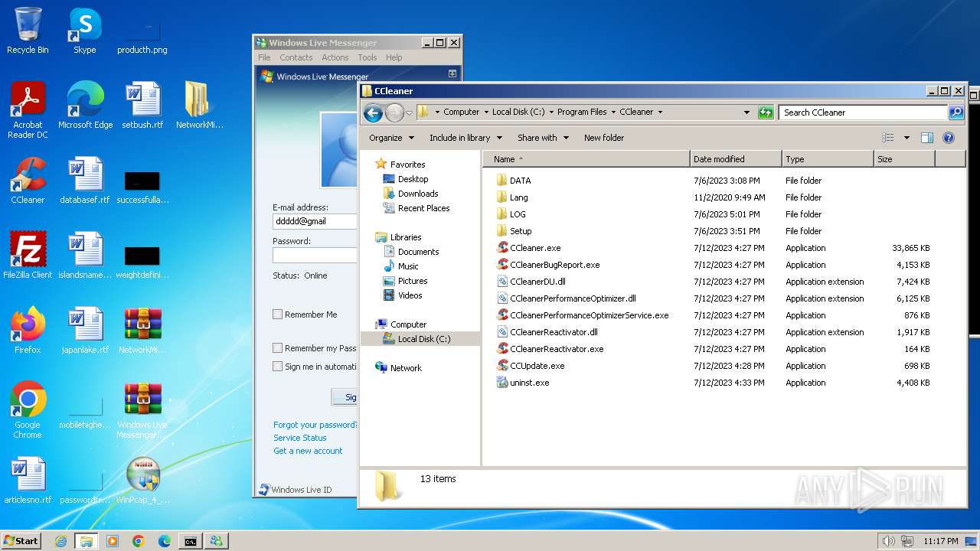This screenshot has width=980, height=551.
Task: Click the green refresh button beside address bar
Action: [x=766, y=112]
